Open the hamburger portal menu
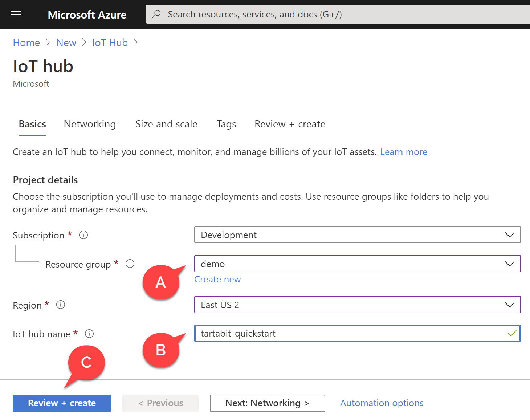Image resolution: width=530 pixels, height=420 pixels. coord(16,15)
